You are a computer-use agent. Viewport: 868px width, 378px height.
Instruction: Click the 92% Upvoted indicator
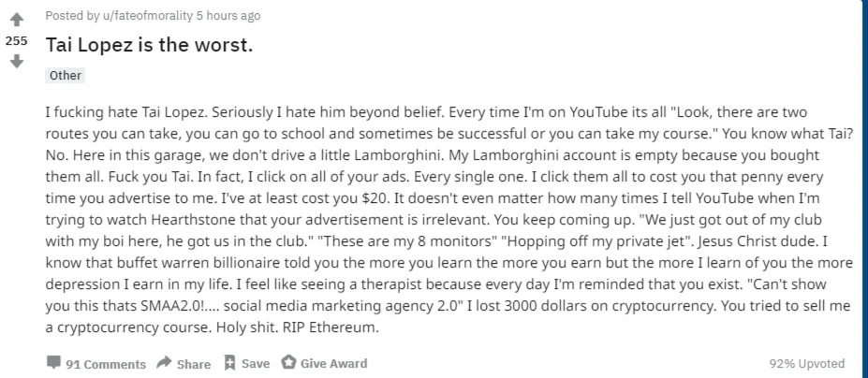coord(807,364)
